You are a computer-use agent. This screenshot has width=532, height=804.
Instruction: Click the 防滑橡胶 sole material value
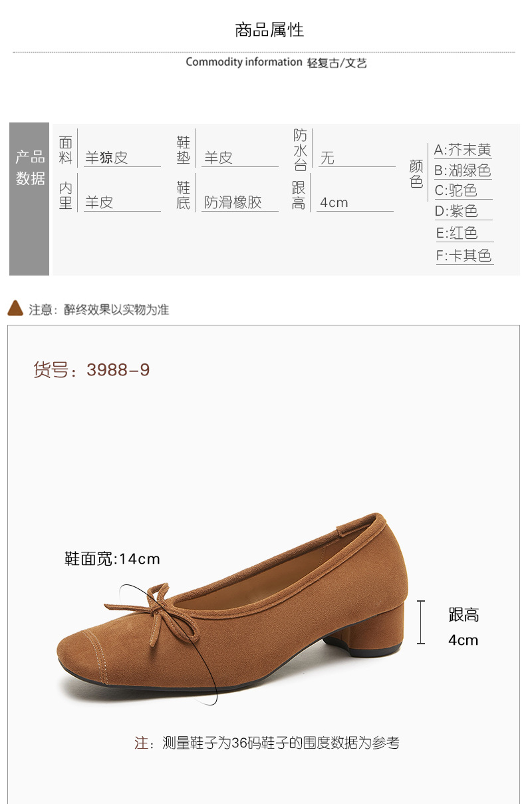(x=233, y=202)
